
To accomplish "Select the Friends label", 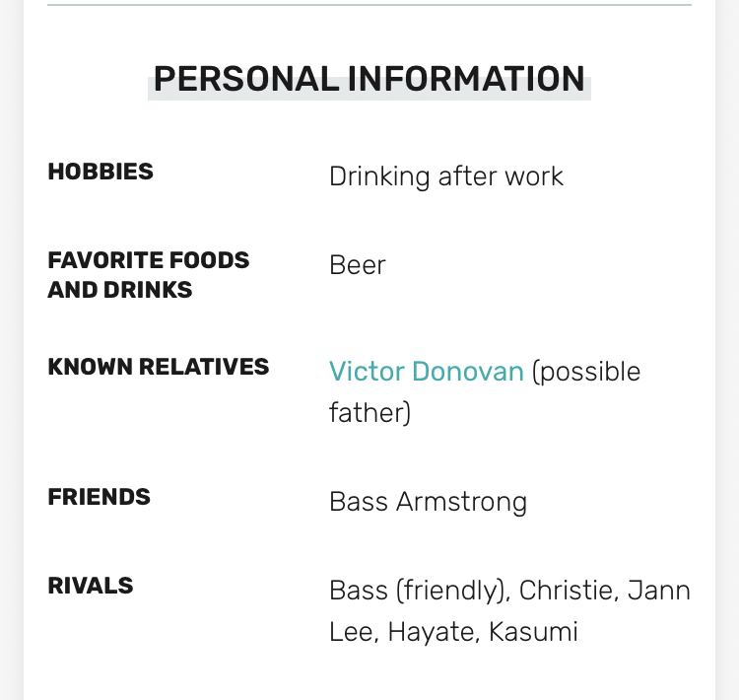I will tap(99, 497).
